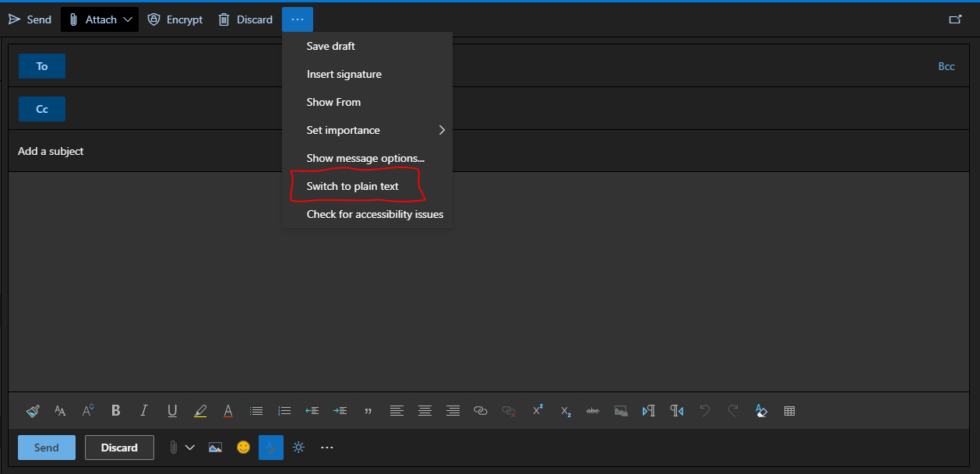980x474 pixels.
Task: Expand the bottom attach dropdown arrow
Action: pos(189,448)
